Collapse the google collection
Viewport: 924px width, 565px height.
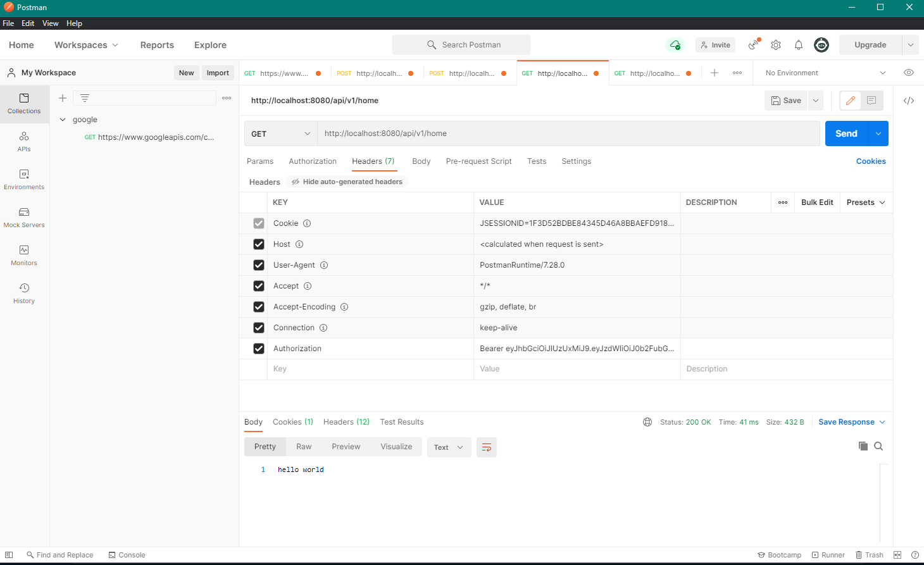pyautogui.click(x=63, y=119)
